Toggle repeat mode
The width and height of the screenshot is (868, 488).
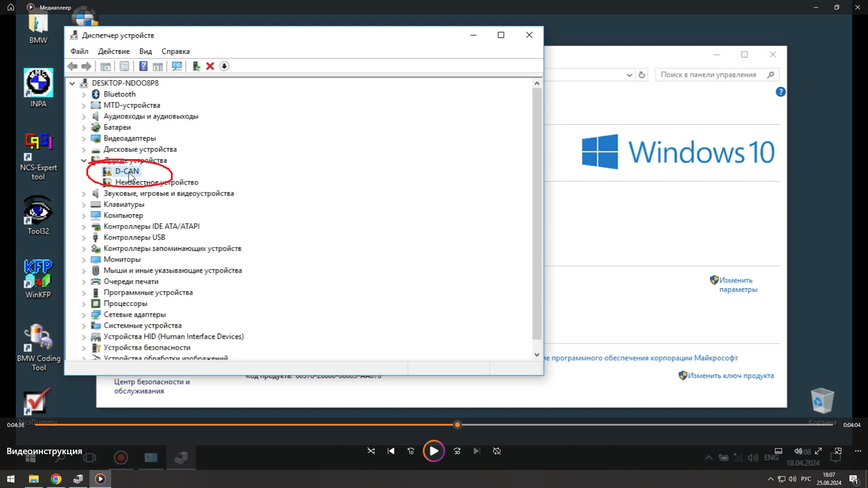(497, 451)
